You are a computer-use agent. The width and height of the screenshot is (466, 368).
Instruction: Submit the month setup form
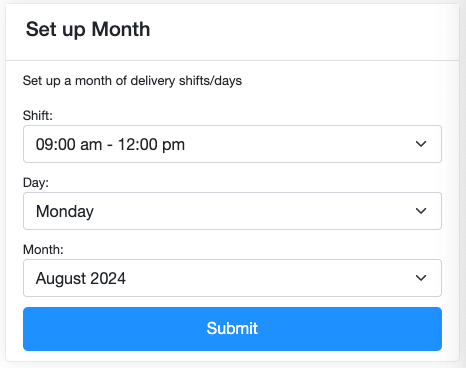click(x=232, y=329)
